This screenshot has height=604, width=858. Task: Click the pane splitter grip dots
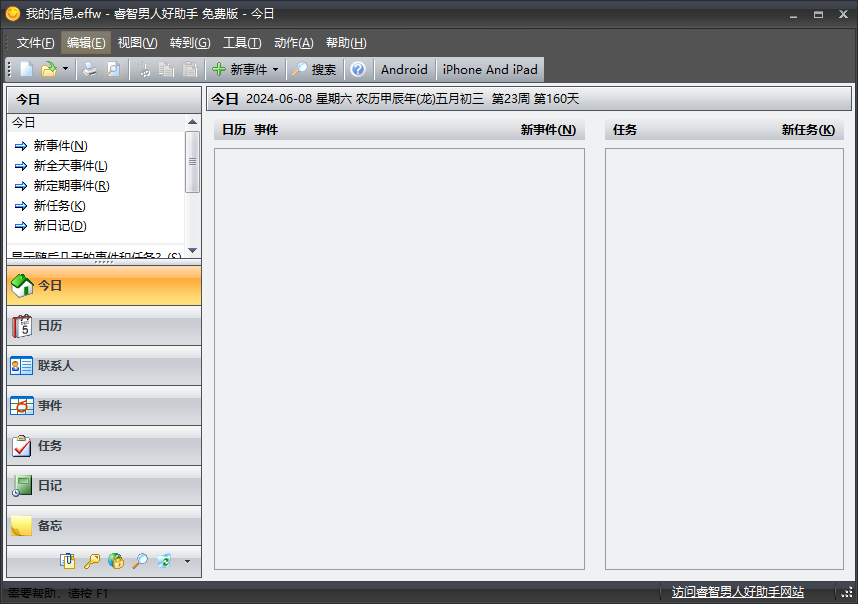point(104,262)
